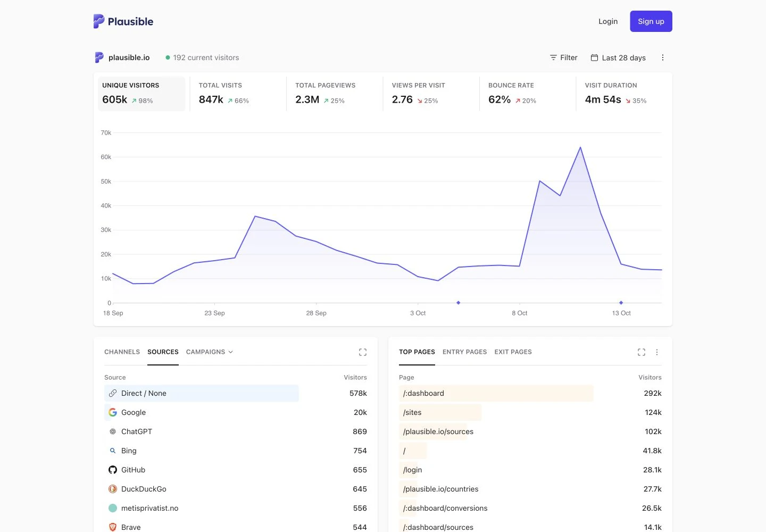Viewport: 766px width, 532px height.
Task: Filter by the /login page
Action: click(x=413, y=470)
